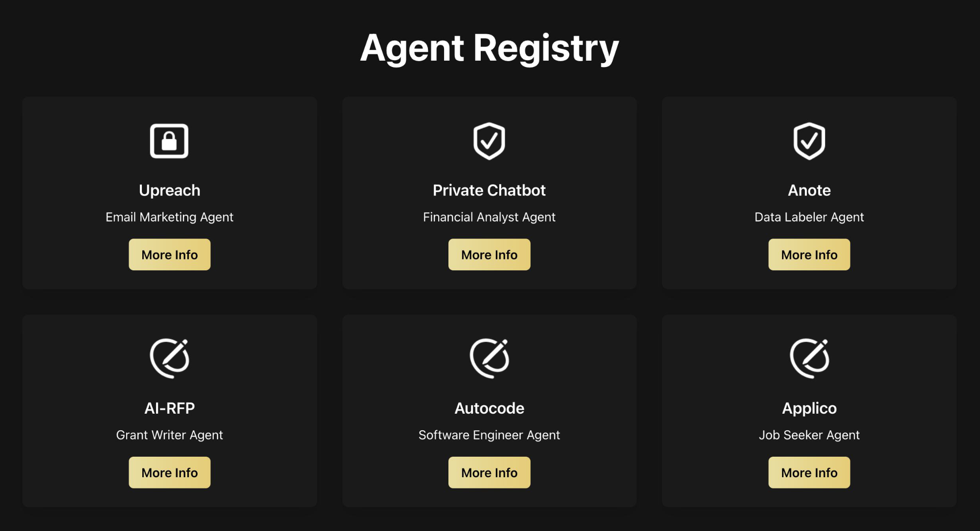Open More Info for Upreach
Screen dimensions: 980x531
(170, 255)
